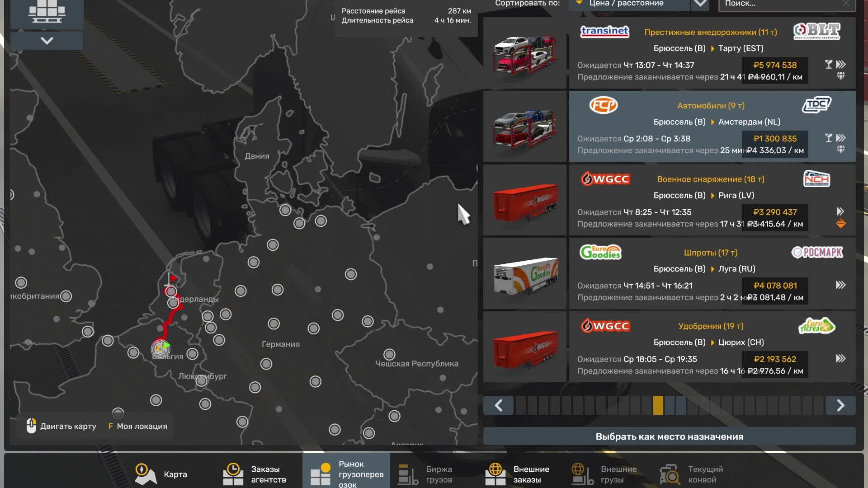Click the РОСМАРК company logo
Screen dimensions: 868x488
817,252
